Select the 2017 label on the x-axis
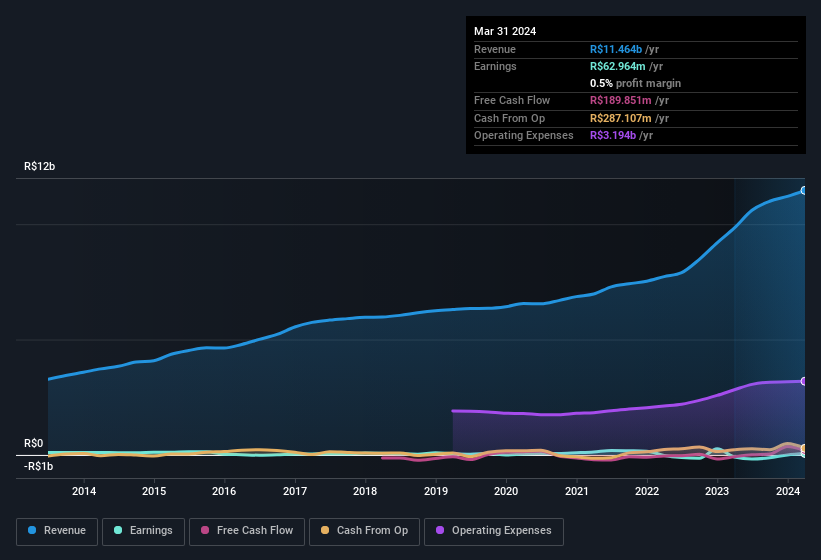 pyautogui.click(x=295, y=491)
